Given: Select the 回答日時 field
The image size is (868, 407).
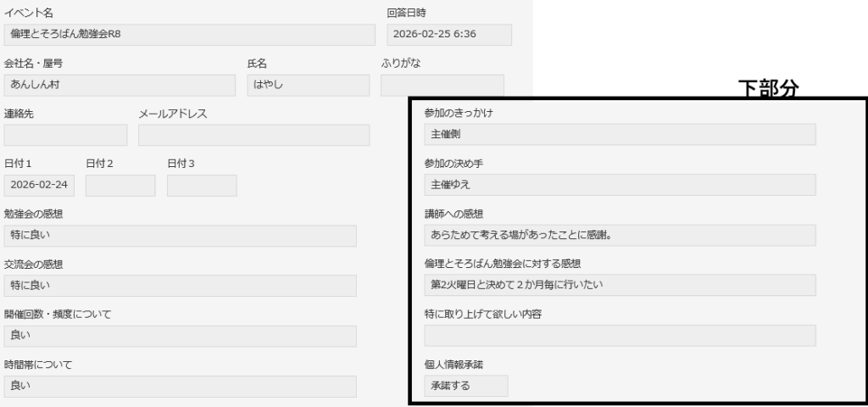Looking at the screenshot, I should tap(448, 35).
